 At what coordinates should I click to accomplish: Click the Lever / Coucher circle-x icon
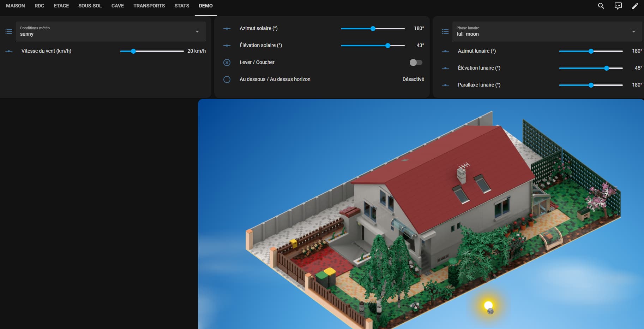click(x=227, y=63)
